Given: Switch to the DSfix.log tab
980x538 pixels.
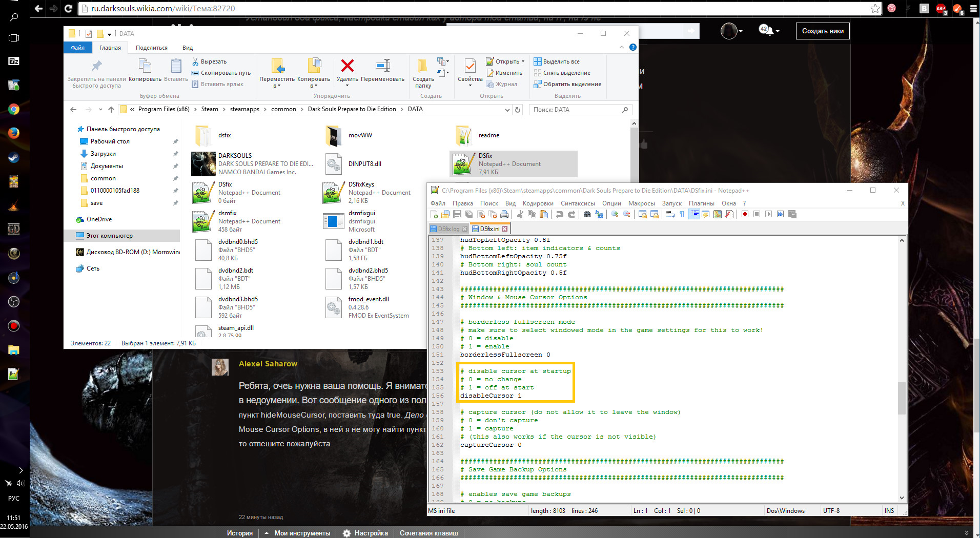Looking at the screenshot, I should [448, 229].
